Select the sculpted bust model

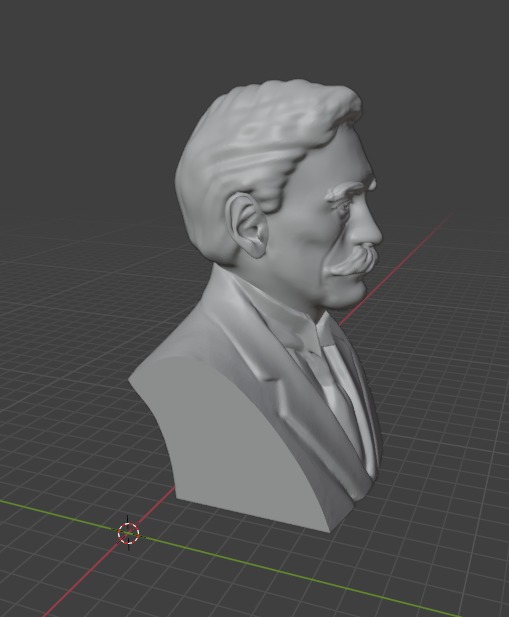pyautogui.click(x=256, y=307)
